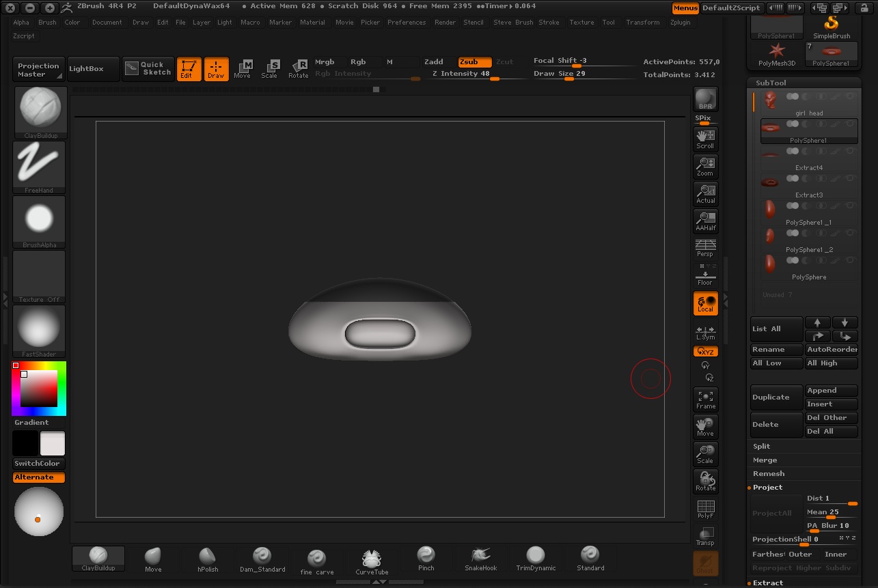Click the Zoom magnifier icon
Screen dimensions: 878x588
(x=705, y=166)
